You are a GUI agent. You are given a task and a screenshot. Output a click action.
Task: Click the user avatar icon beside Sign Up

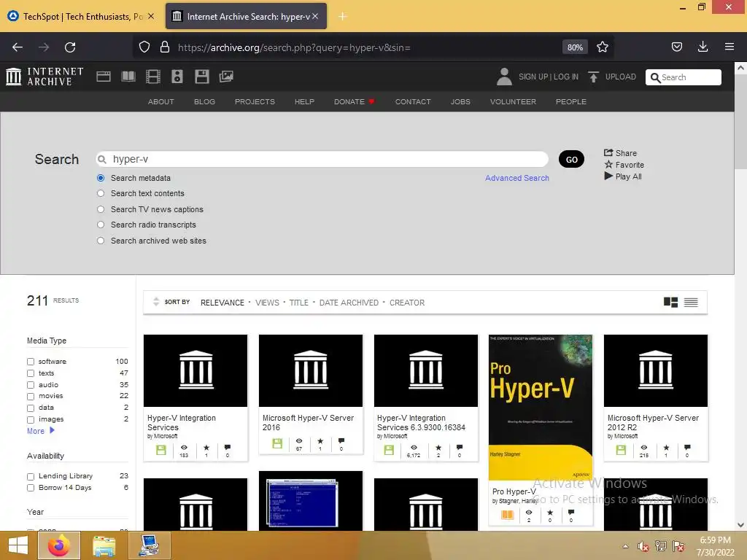(504, 77)
